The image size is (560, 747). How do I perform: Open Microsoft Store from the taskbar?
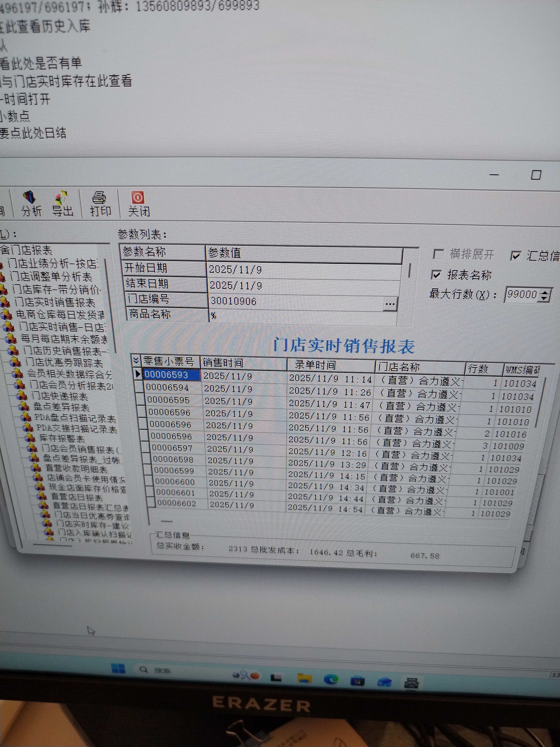click(357, 681)
